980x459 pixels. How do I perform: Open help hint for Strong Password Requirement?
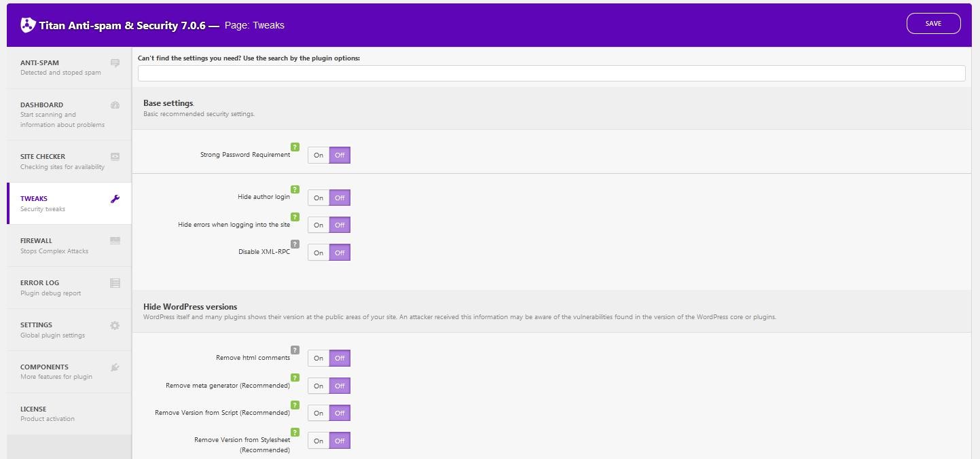295,147
